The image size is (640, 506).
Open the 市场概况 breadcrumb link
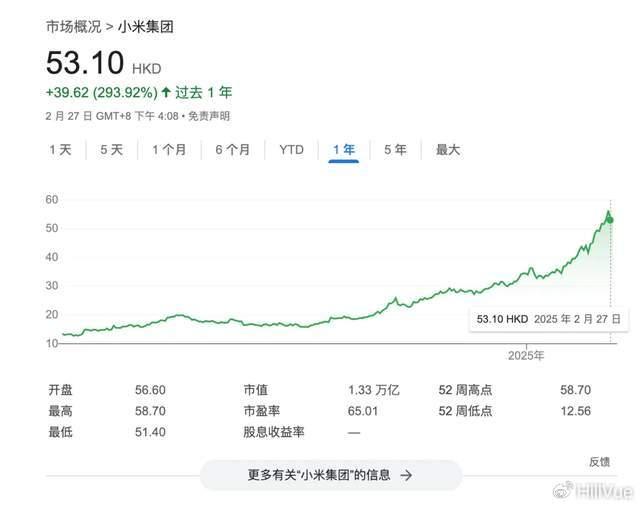(x=73, y=27)
